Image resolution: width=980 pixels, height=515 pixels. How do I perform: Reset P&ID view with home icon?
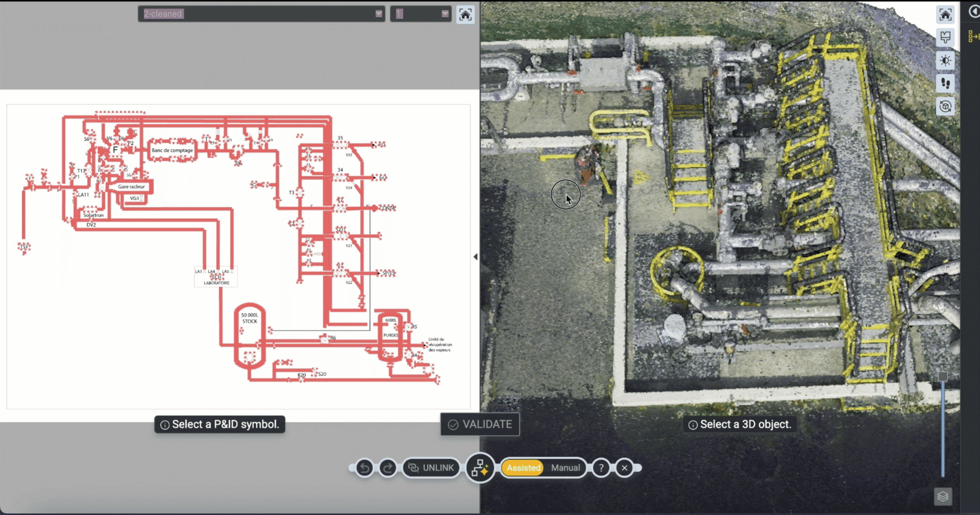465,15
